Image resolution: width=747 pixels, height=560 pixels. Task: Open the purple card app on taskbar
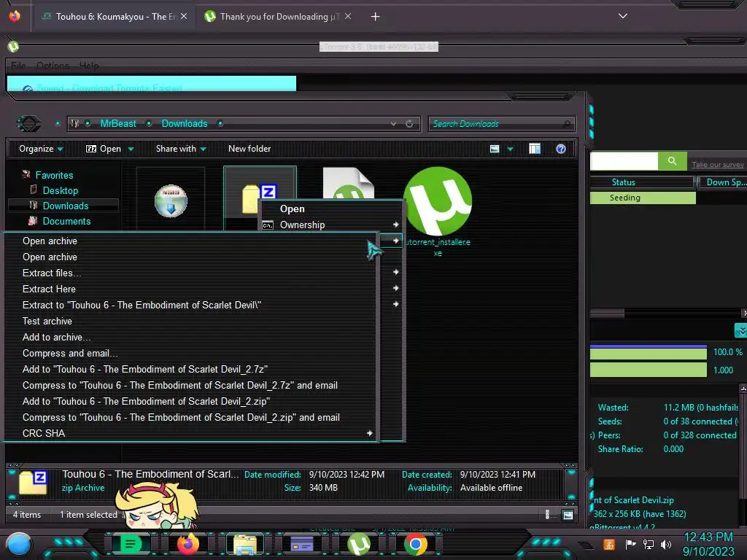click(302, 544)
